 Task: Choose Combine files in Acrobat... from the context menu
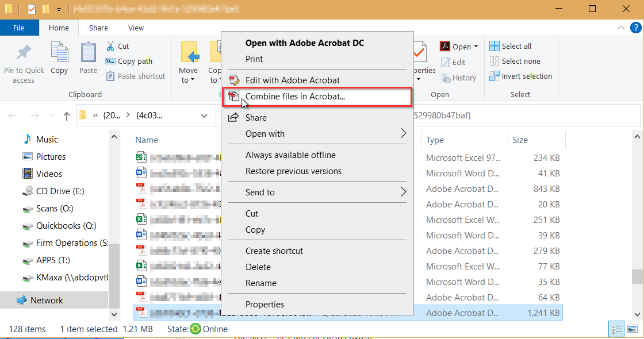[x=317, y=97]
